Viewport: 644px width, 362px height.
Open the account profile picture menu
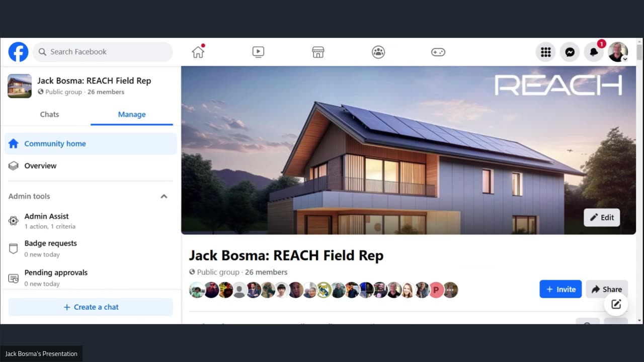618,52
